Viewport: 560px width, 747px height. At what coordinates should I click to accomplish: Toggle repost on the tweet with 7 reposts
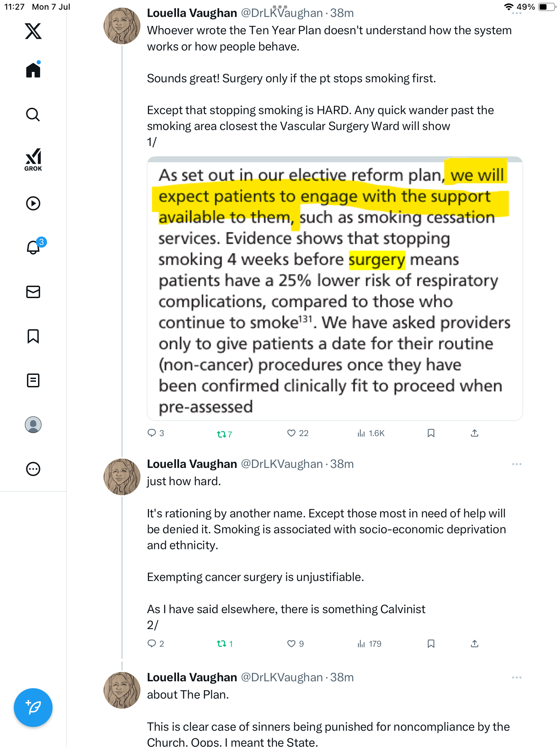(224, 434)
